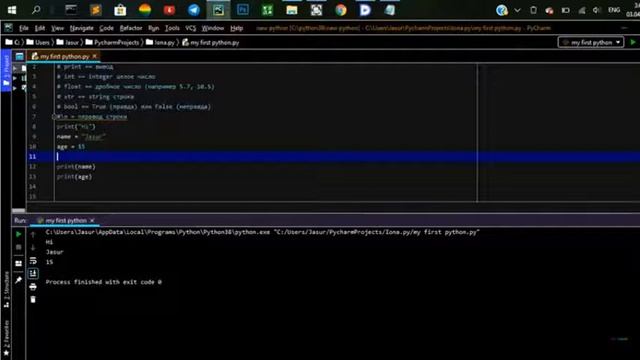This screenshot has height=360, width=640.
Task: Open Photoshop from the taskbar
Action: pyautogui.click(x=242, y=10)
